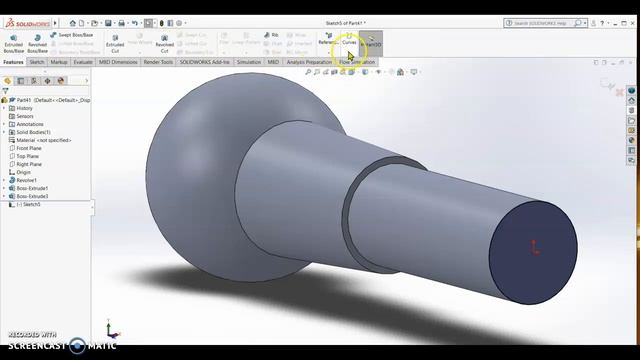This screenshot has height=360, width=640.
Task: Switch to the Features tab
Action: coord(13,62)
